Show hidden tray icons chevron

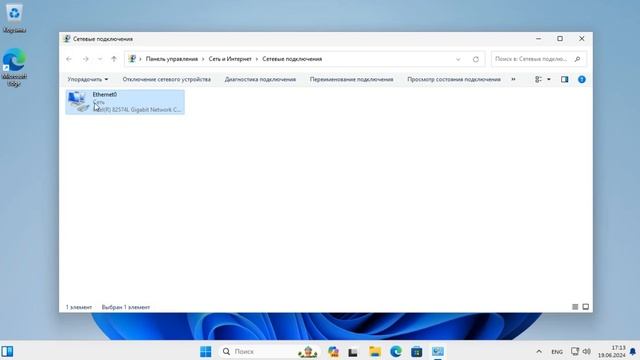tap(539, 351)
